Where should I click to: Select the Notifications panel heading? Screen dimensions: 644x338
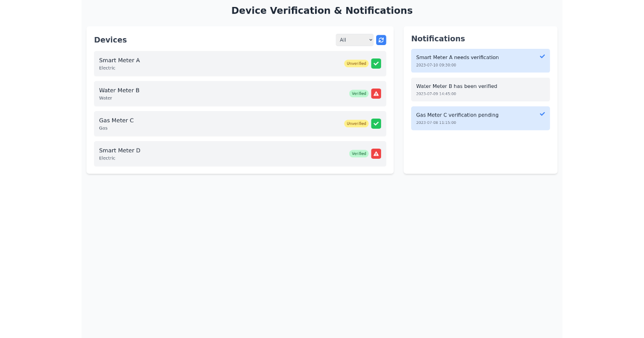click(438, 38)
